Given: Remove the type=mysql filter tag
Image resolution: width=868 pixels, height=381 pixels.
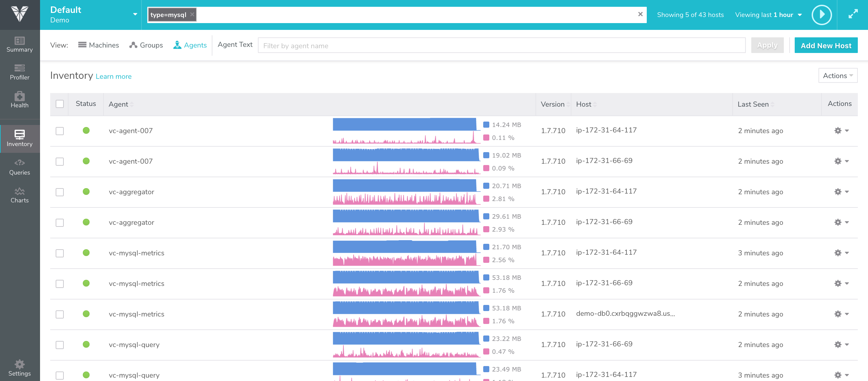Looking at the screenshot, I should click(x=192, y=15).
